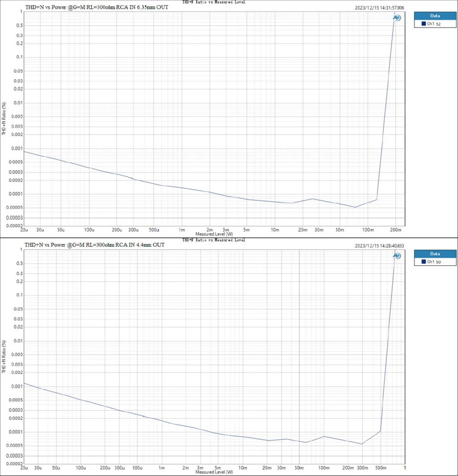Click the 'THD+N Ratio (%)' axis title of the 4.4mm graph
Viewport: 458px width, 476px height.
click(x=4, y=357)
